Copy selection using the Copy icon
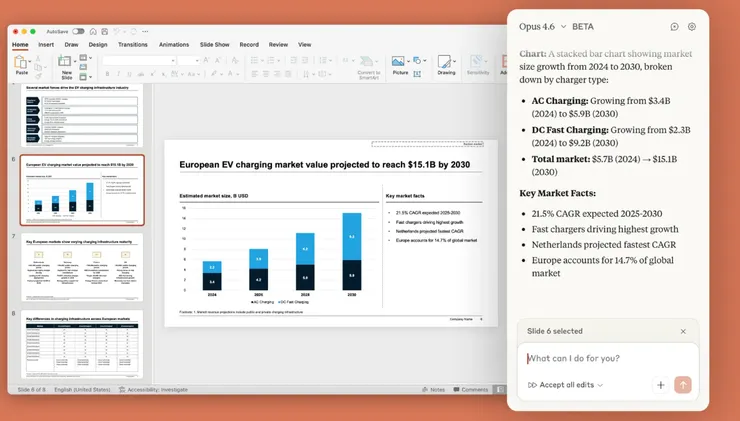The height and width of the screenshot is (421, 740). [38, 67]
